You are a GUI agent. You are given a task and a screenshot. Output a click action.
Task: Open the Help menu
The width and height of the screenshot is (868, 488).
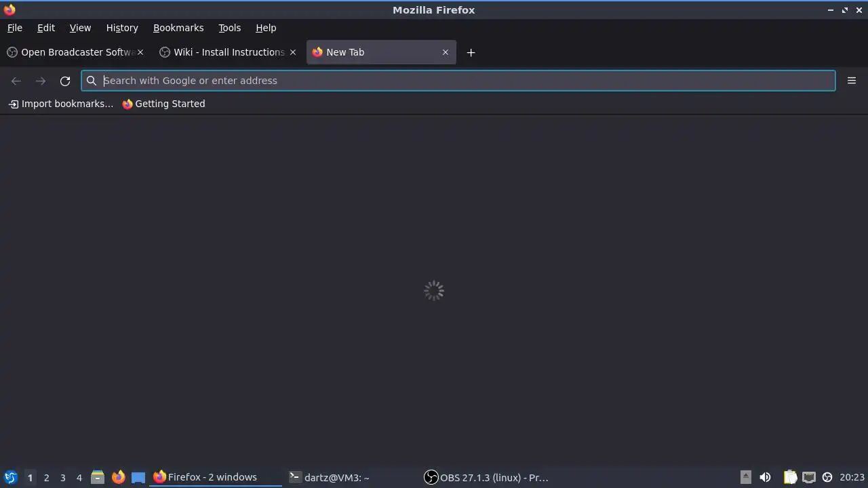click(266, 28)
